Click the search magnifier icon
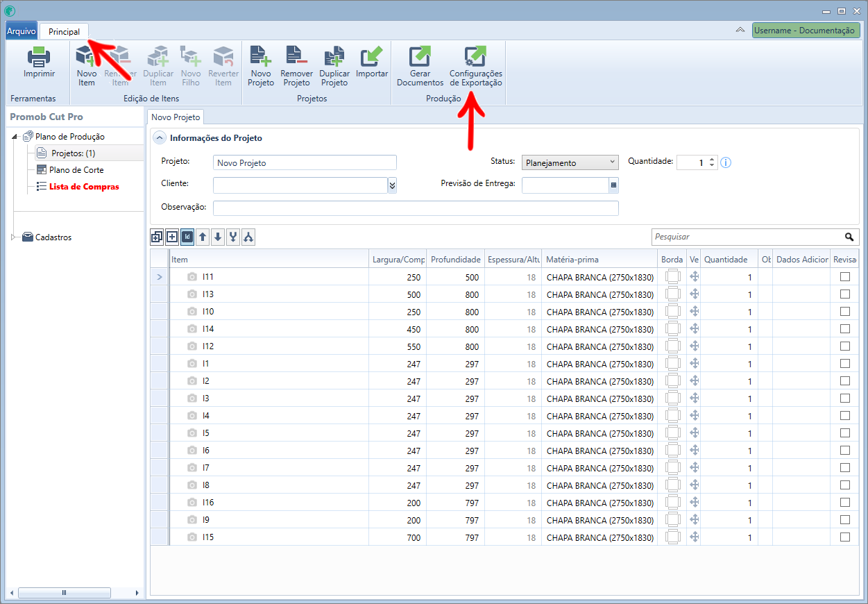The height and width of the screenshot is (604, 868). point(849,237)
